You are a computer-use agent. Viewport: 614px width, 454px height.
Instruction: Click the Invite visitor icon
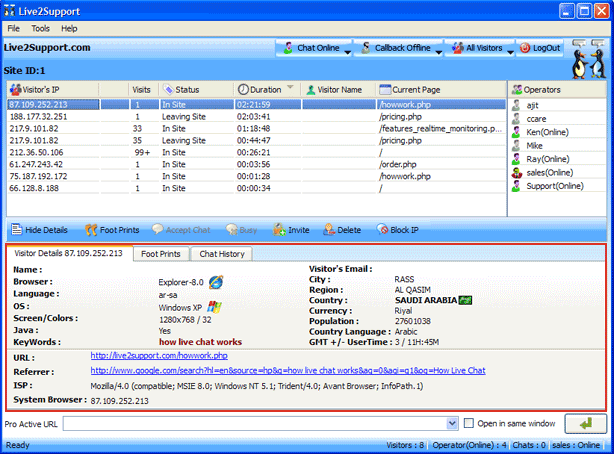(279, 230)
